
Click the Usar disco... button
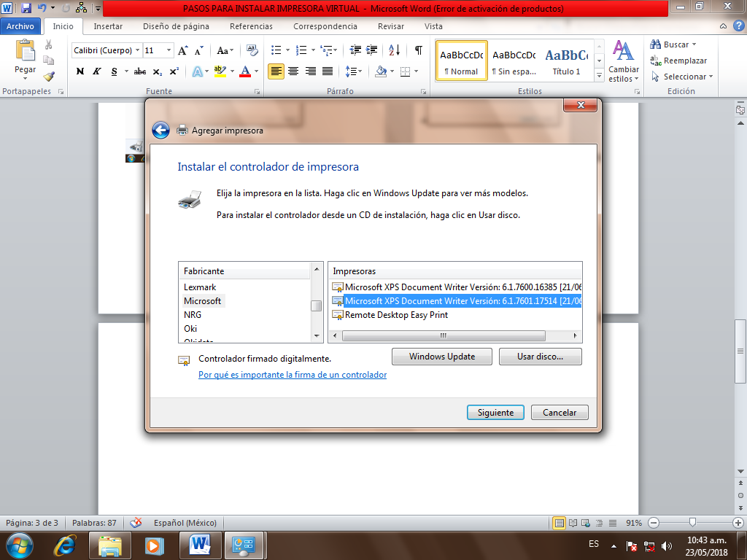pyautogui.click(x=541, y=357)
